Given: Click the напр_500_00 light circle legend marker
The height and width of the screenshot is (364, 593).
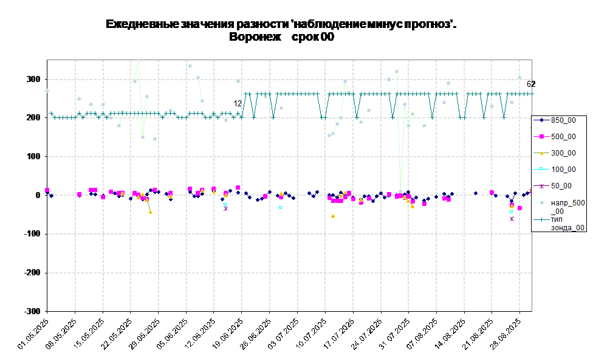Looking at the screenshot, I should pos(541,202).
